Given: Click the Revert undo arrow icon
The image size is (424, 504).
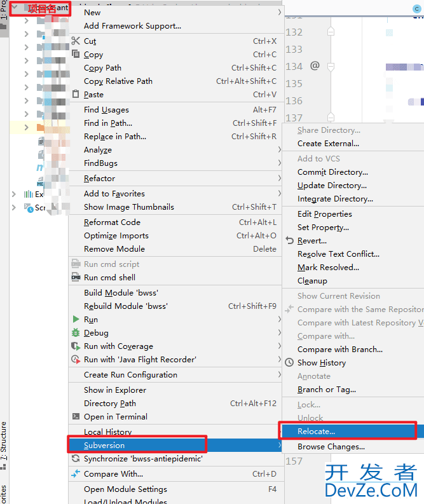Looking at the screenshot, I should tap(290, 240).
